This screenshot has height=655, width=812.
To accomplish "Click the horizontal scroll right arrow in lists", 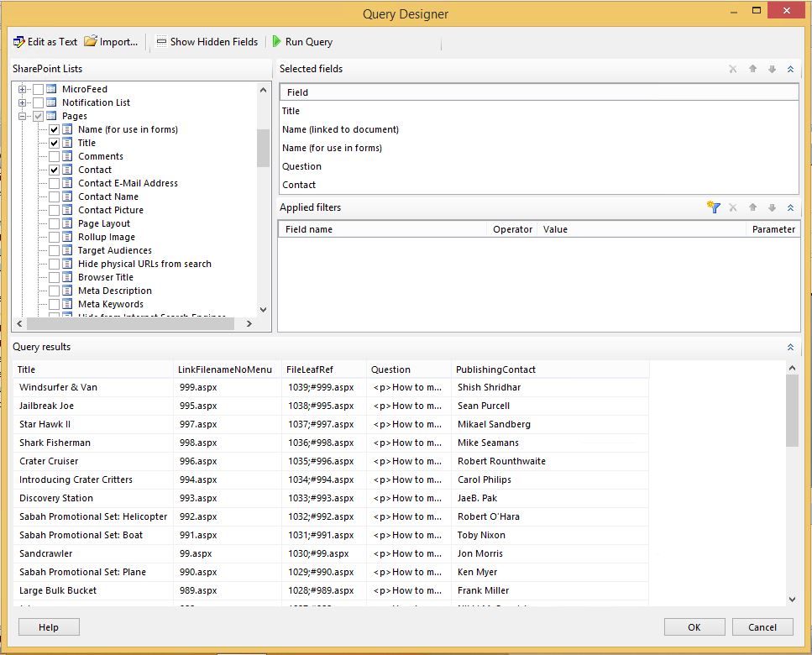I will click(249, 323).
